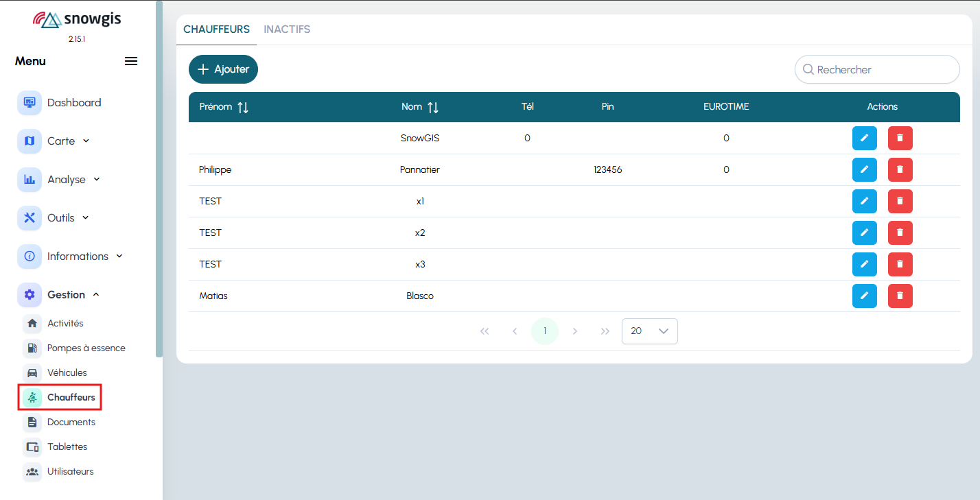Sort the table by Prénom column
This screenshot has width=980, height=500.
(243, 107)
